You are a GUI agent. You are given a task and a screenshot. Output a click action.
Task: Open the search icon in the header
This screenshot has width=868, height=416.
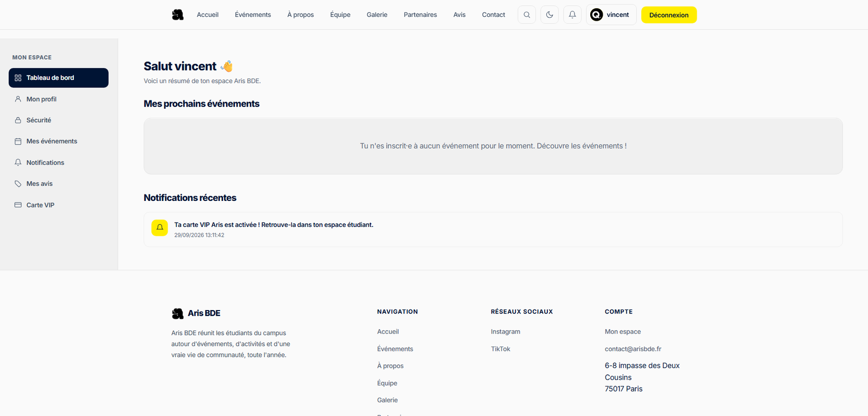(527, 15)
